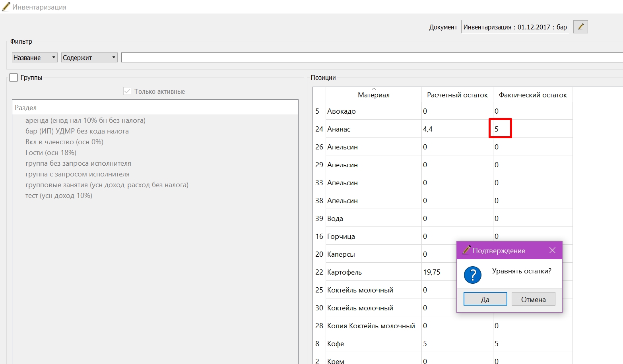Screen dimensions: 623x364
Task: Select бар (ИП) УДМР без кода налога
Action: (x=77, y=131)
